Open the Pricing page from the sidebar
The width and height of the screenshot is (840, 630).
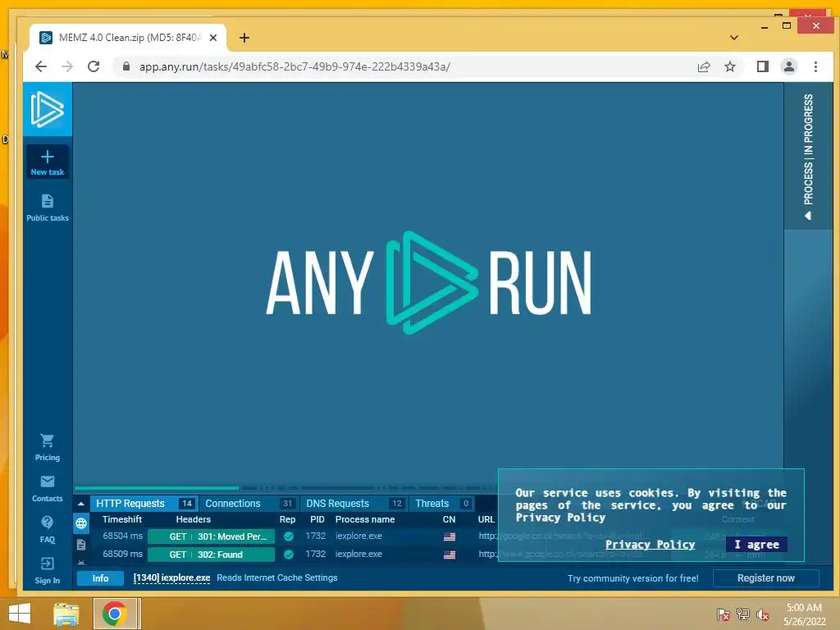coord(47,447)
